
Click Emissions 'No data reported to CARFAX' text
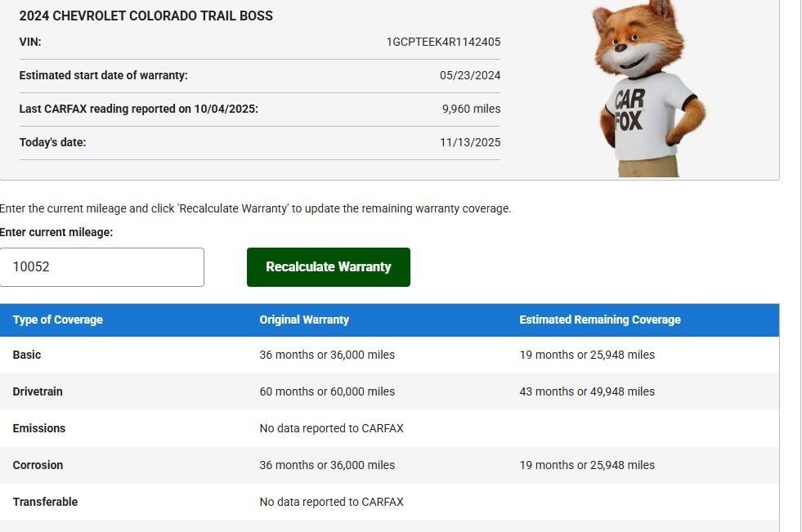point(331,428)
